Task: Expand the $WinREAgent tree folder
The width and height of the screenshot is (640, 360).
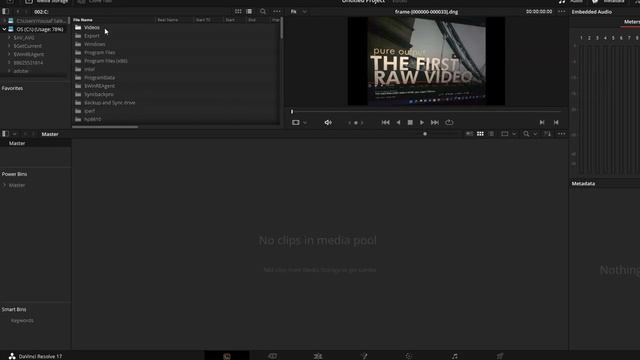Action: [9, 54]
